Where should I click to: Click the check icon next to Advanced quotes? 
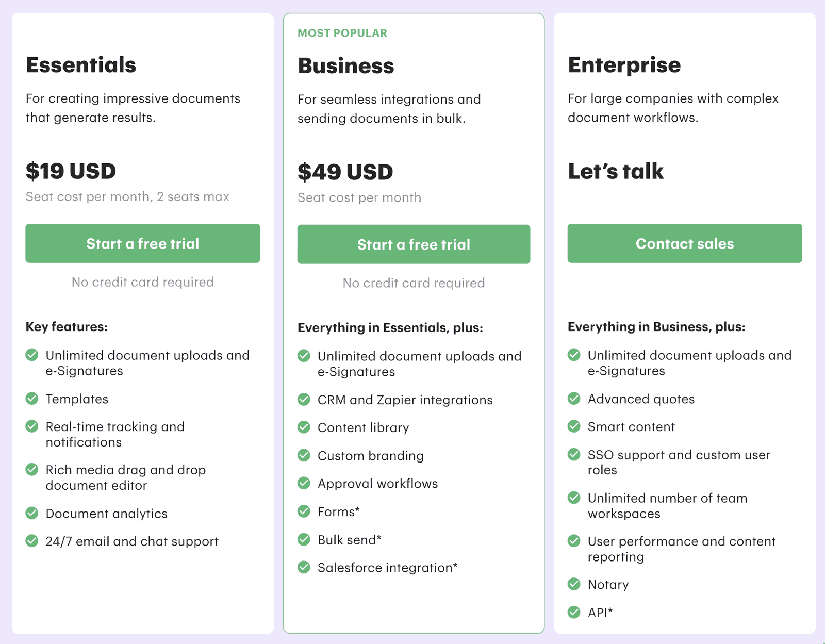(x=574, y=399)
